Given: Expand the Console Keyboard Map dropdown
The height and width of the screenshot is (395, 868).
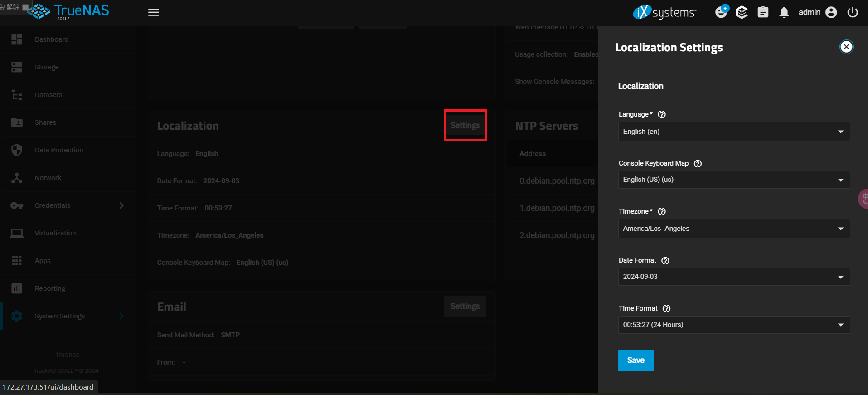Looking at the screenshot, I should [733, 180].
